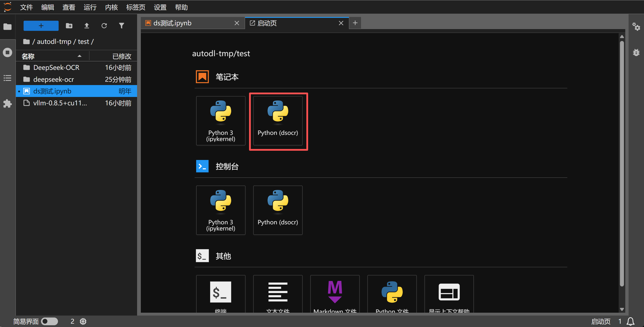
Task: Sort files by 名称 column arrow
Action: tap(80, 56)
